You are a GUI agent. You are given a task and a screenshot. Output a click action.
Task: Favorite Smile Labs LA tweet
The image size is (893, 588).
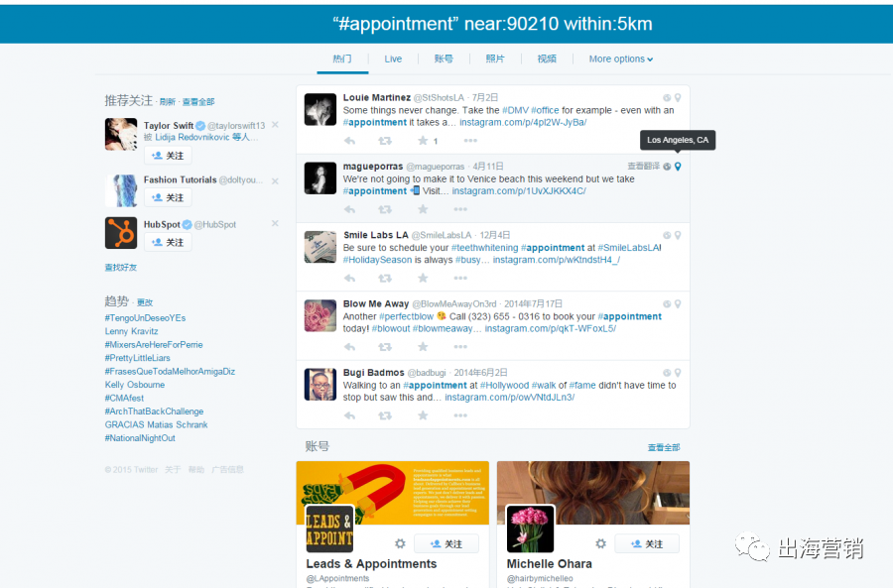pos(423,279)
